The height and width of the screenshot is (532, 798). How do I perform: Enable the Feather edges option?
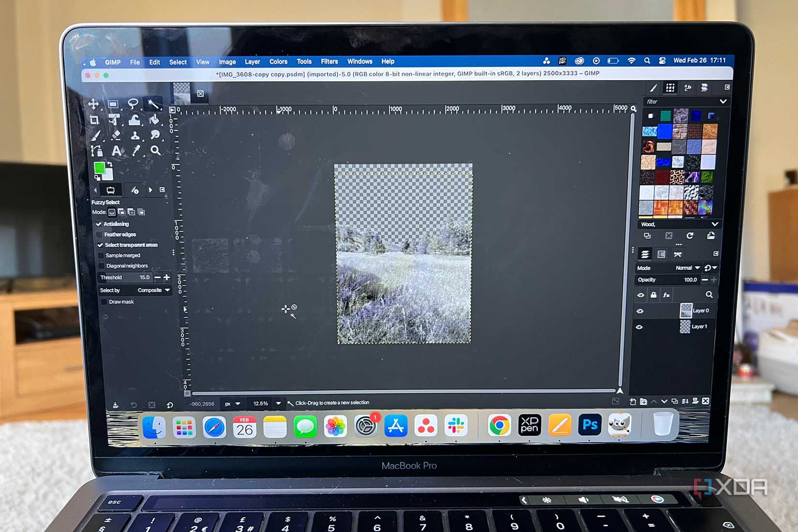[x=99, y=234]
